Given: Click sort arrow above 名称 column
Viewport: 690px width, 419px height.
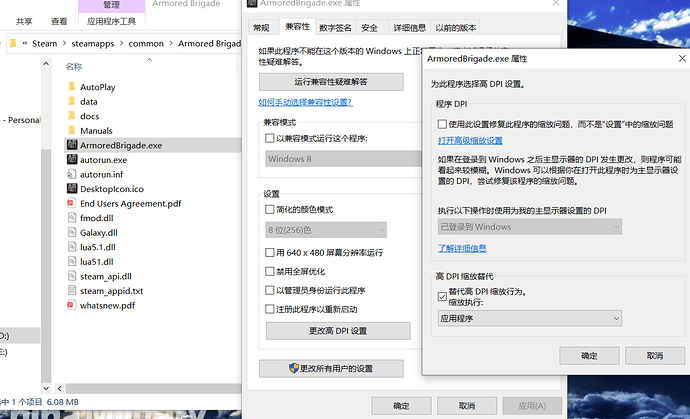Looking at the screenshot, I should coord(150,59).
